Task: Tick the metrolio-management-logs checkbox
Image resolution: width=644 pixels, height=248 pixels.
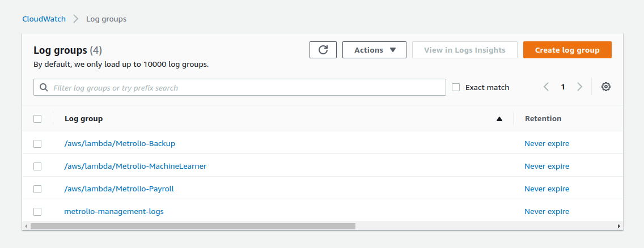Action: pyautogui.click(x=37, y=212)
